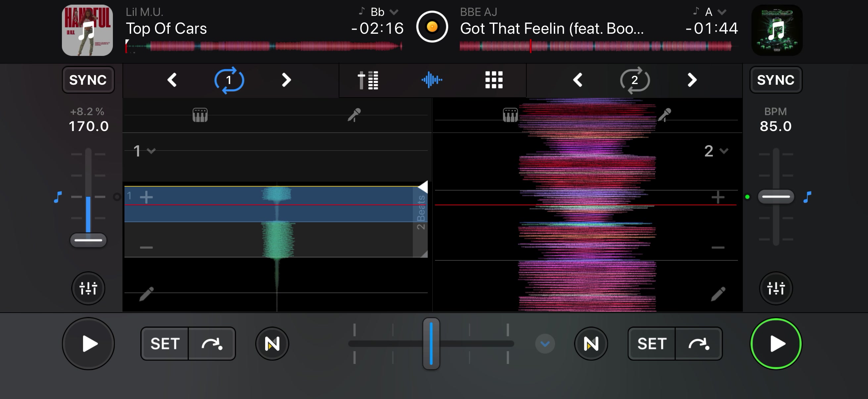
Task: Tap the piano keys icon on deck 2
Action: (510, 115)
